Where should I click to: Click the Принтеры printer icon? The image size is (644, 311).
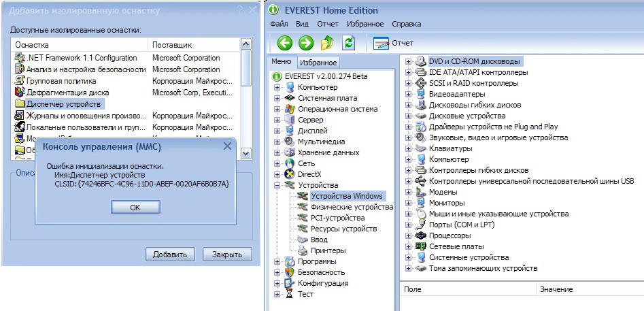coord(303,250)
